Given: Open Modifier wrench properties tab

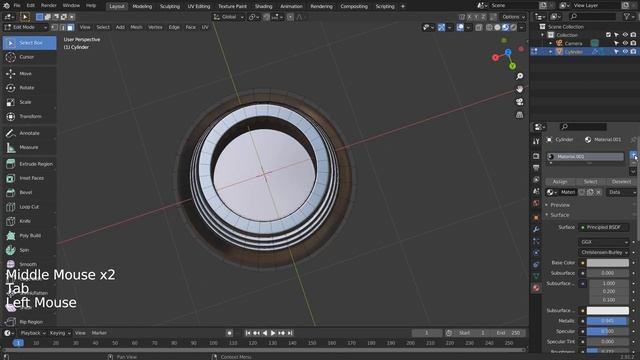Looking at the screenshot, I should coord(536,229).
